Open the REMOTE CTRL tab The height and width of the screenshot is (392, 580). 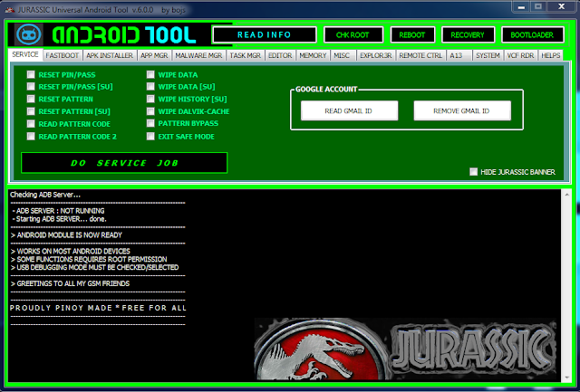pyautogui.click(x=420, y=55)
